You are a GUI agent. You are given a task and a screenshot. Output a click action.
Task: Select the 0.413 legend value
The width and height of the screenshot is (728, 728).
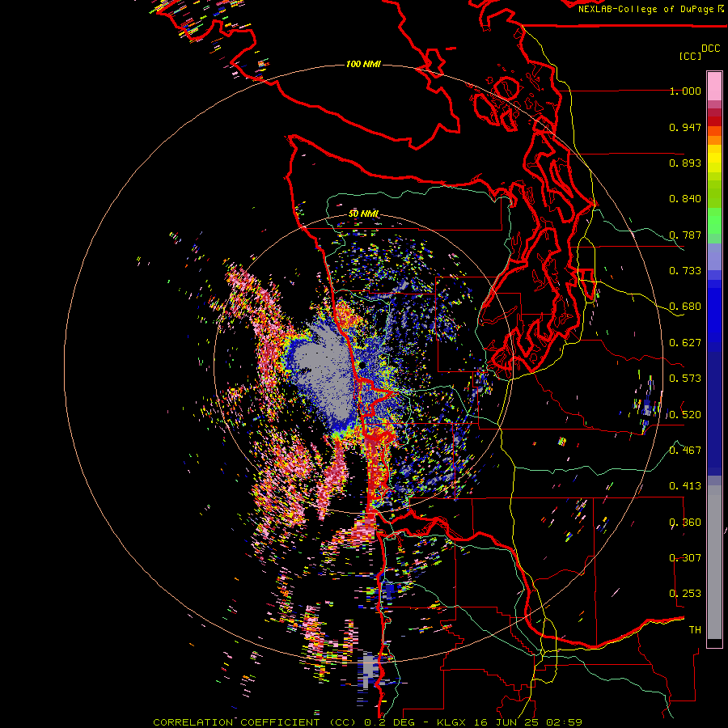pyautogui.click(x=685, y=486)
